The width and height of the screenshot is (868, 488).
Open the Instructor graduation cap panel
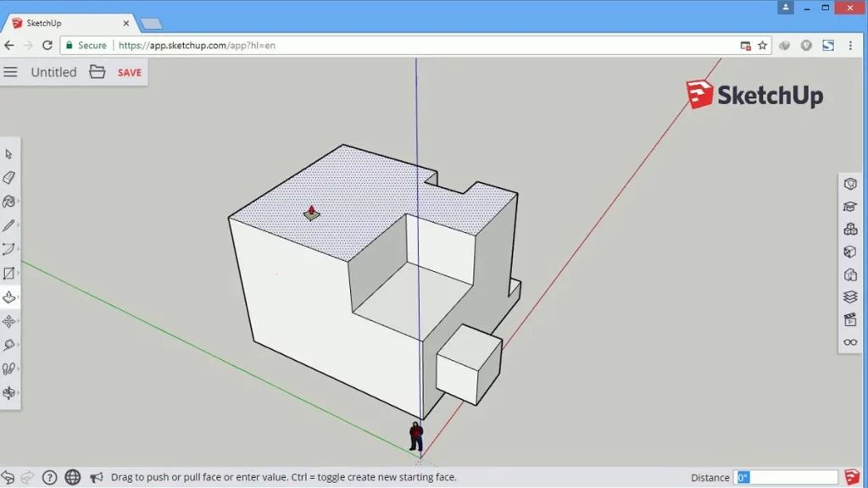coord(850,207)
